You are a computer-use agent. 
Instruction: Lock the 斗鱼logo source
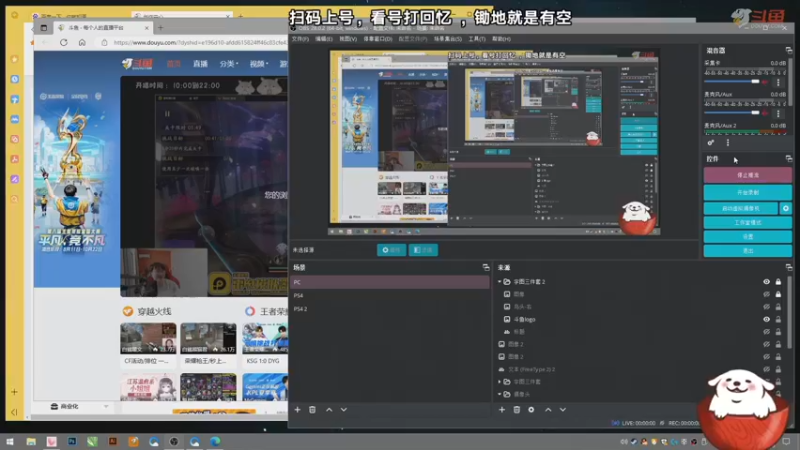pyautogui.click(x=778, y=319)
